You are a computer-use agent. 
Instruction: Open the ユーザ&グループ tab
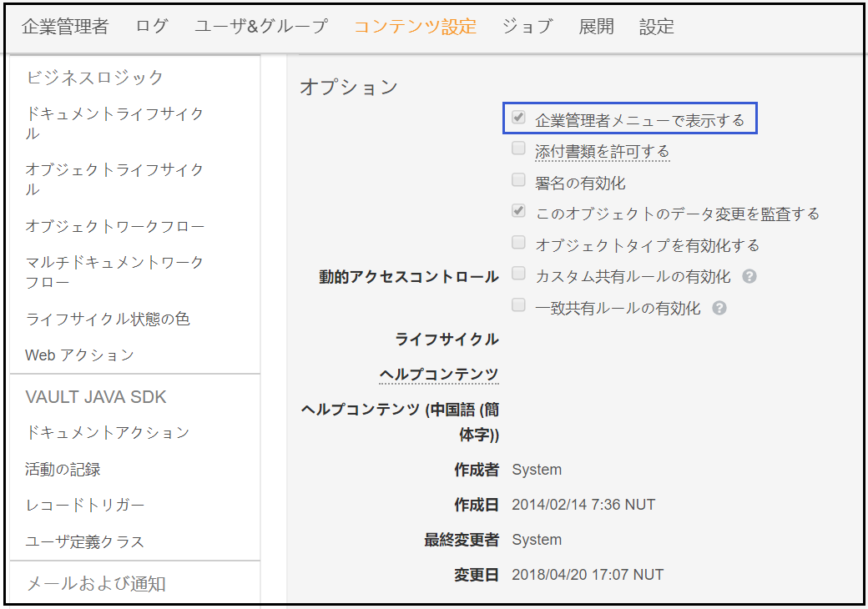click(x=261, y=27)
